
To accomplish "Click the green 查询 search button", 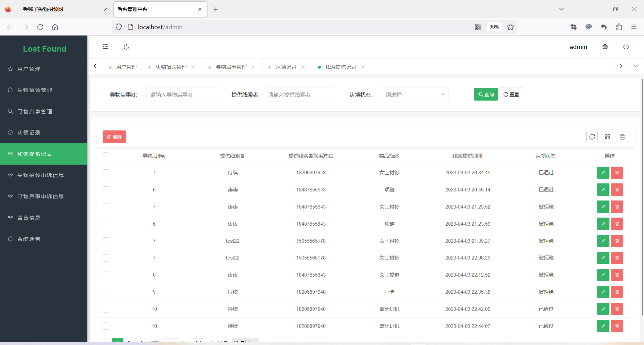I will click(x=486, y=94).
